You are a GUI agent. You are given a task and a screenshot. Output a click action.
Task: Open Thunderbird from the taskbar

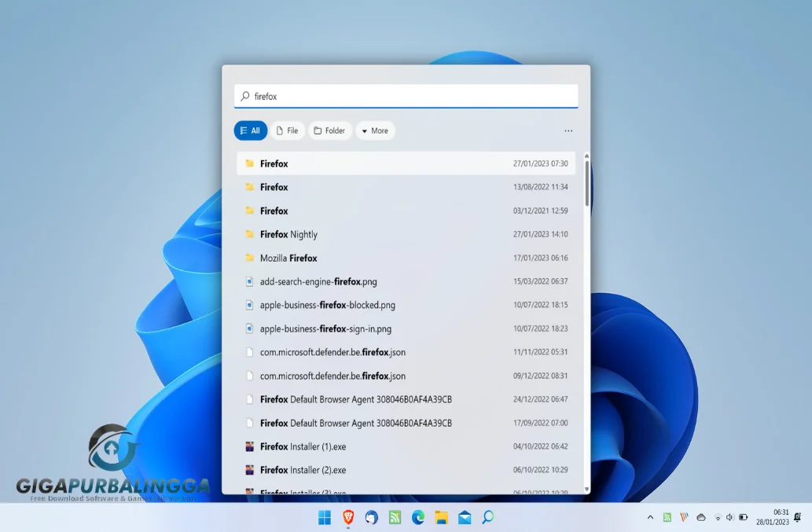[371, 517]
